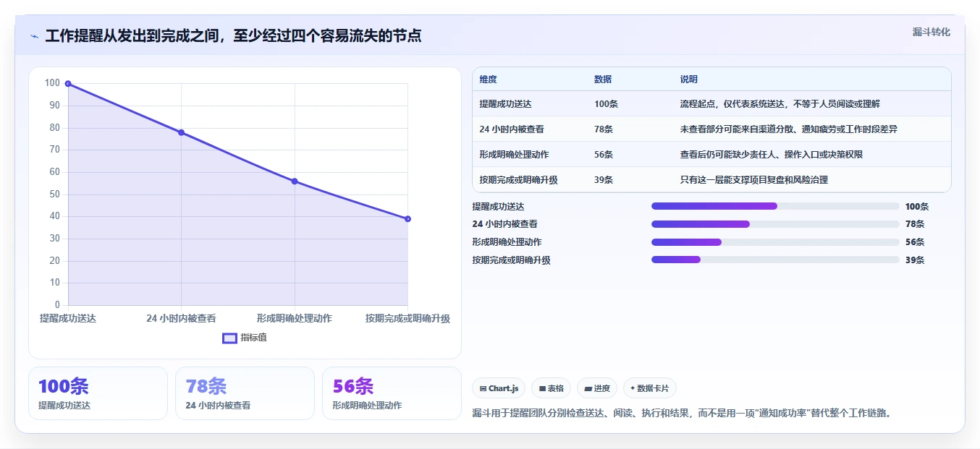Click the chart data point at value 39
The image size is (980, 449).
coord(407,219)
